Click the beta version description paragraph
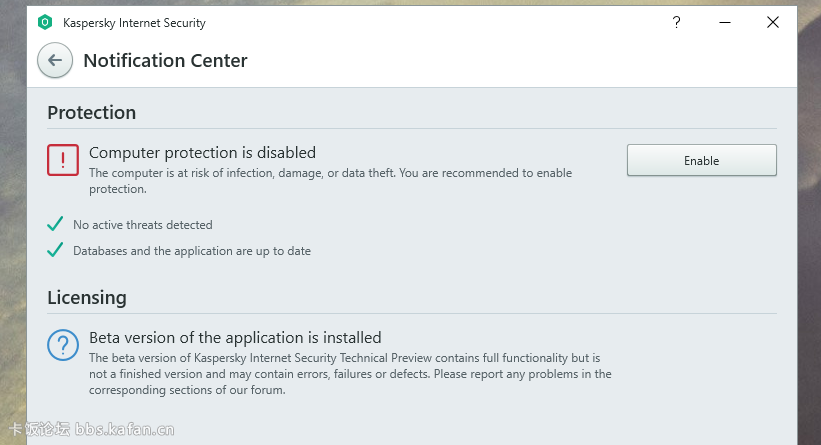Image resolution: width=821 pixels, height=445 pixels. point(350,374)
